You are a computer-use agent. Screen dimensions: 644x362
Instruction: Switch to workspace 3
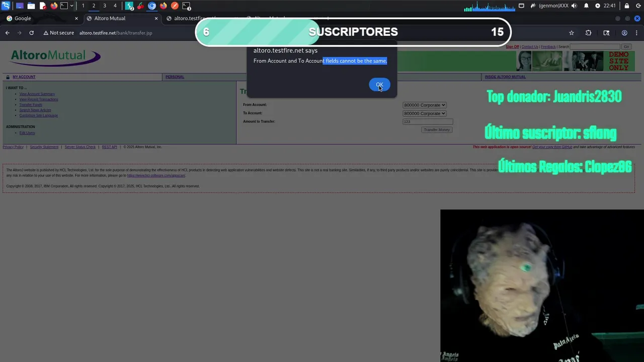[x=105, y=6]
